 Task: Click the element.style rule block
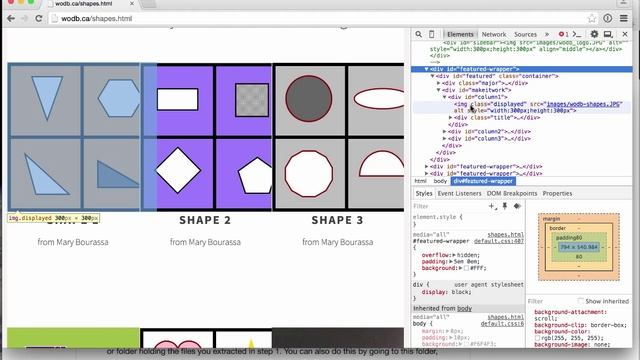coord(468,221)
